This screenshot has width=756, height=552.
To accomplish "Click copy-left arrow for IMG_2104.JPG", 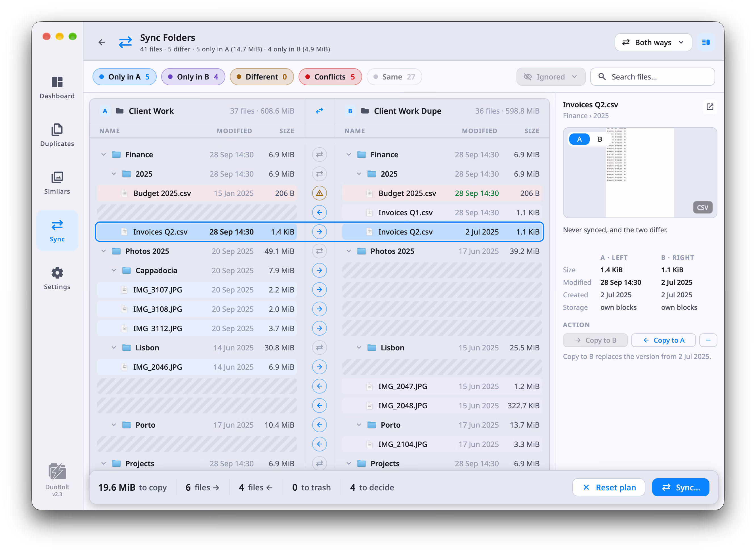I will point(319,444).
